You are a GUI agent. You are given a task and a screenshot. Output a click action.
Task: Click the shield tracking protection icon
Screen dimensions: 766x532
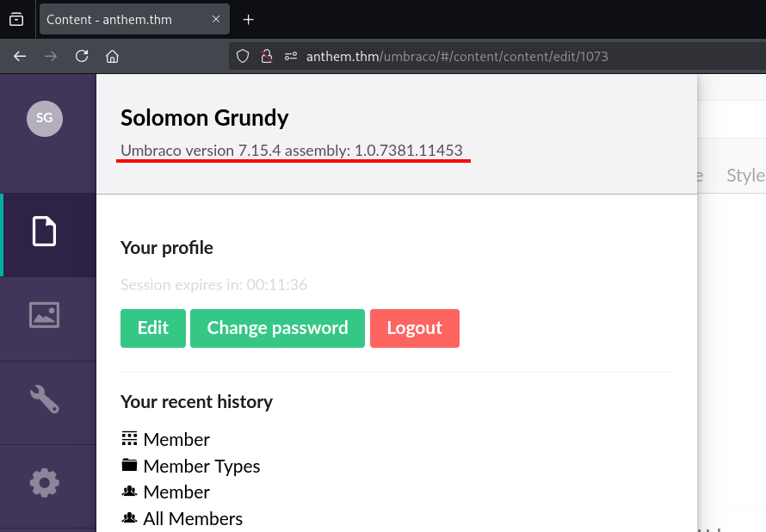243,56
